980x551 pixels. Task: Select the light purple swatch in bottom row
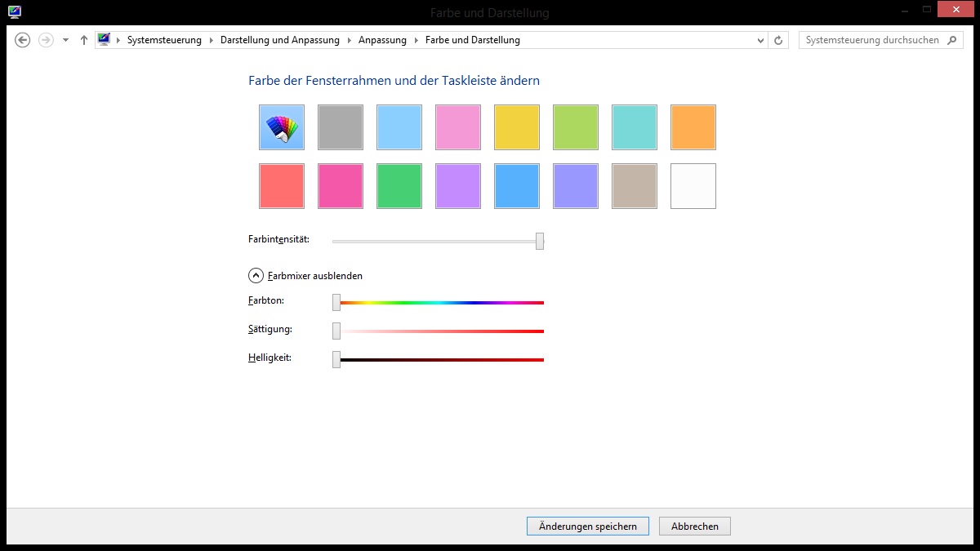(x=458, y=186)
